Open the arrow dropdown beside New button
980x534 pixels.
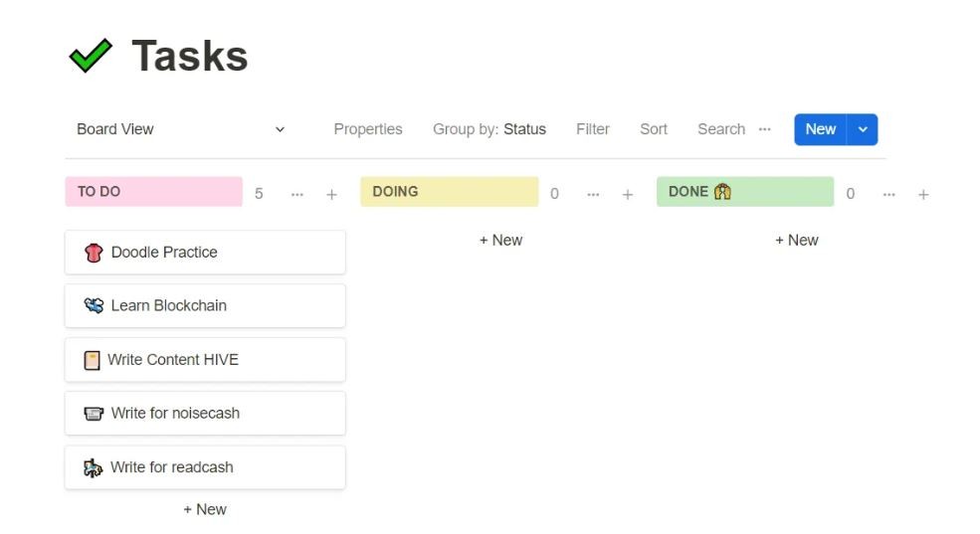pos(863,129)
